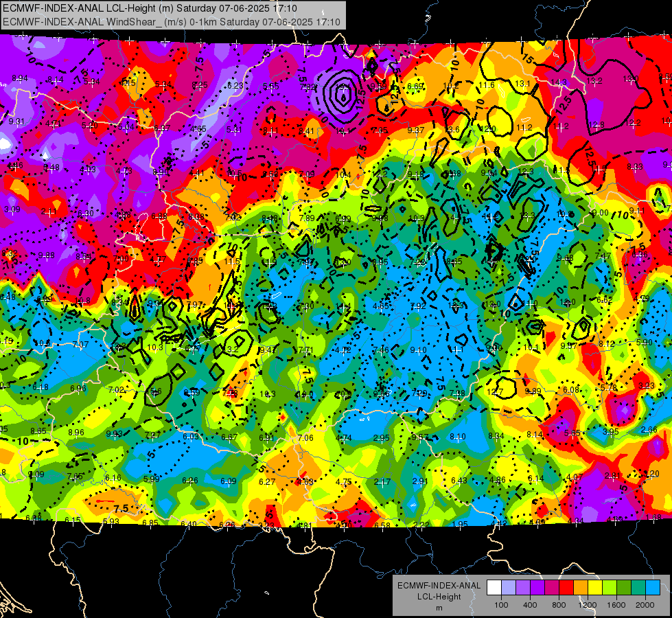Select the white legend color swatch
Screen dimensions: 672x618
point(494,587)
